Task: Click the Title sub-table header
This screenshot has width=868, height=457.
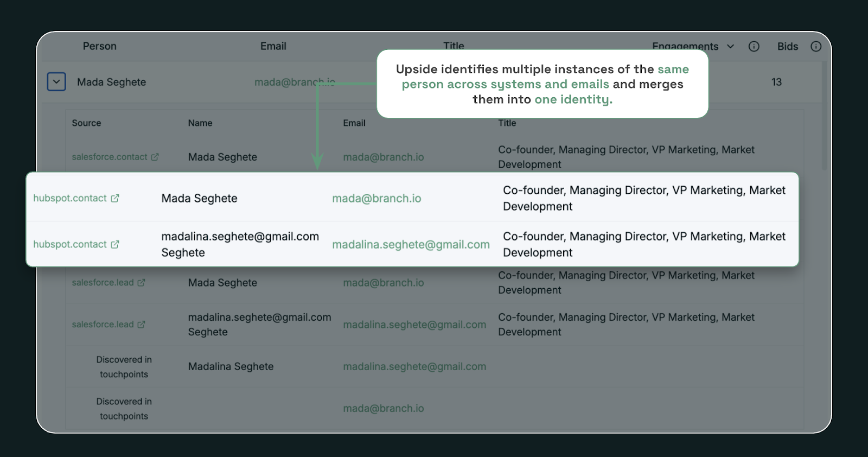Action: (507, 123)
